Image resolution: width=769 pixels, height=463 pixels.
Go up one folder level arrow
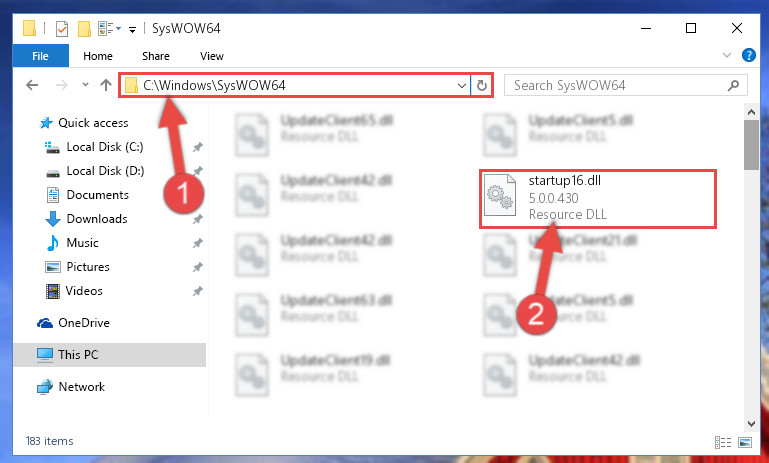pyautogui.click(x=105, y=85)
